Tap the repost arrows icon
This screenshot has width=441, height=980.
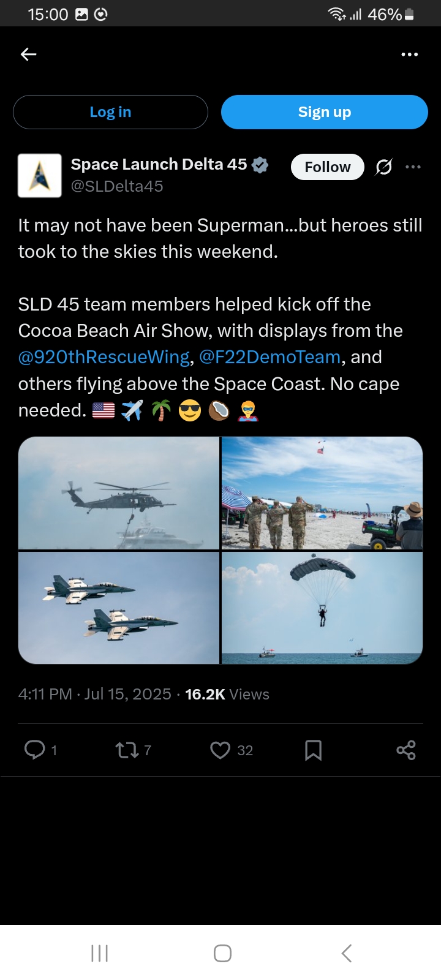pyautogui.click(x=127, y=750)
